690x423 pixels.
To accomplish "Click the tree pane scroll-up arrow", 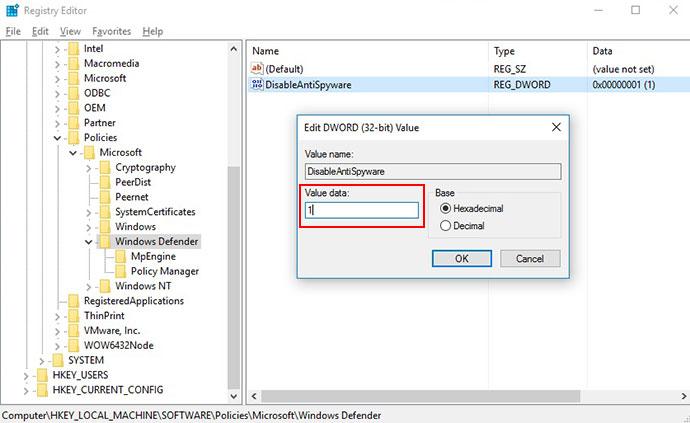I will pyautogui.click(x=234, y=49).
